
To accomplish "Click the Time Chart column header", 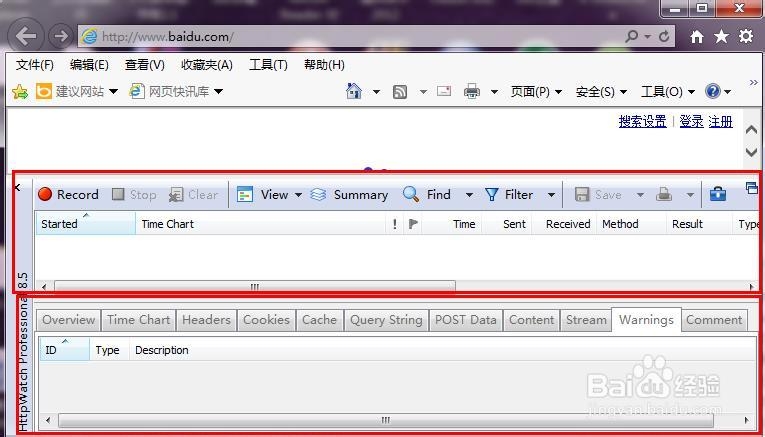I will pos(261,223).
